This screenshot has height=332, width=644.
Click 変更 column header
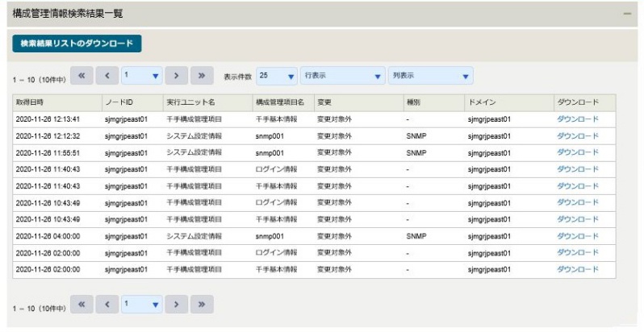[x=358, y=102]
